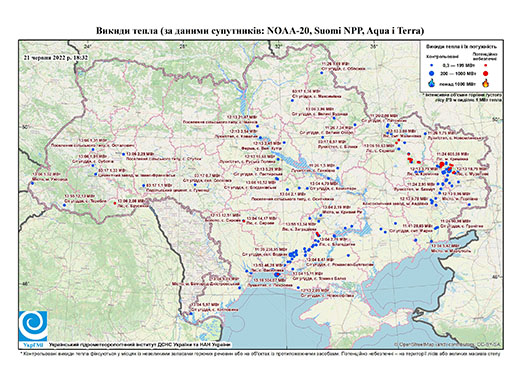Select the blue marker at Uzhhorod
This screenshot has height=368, width=520.
click(32, 183)
